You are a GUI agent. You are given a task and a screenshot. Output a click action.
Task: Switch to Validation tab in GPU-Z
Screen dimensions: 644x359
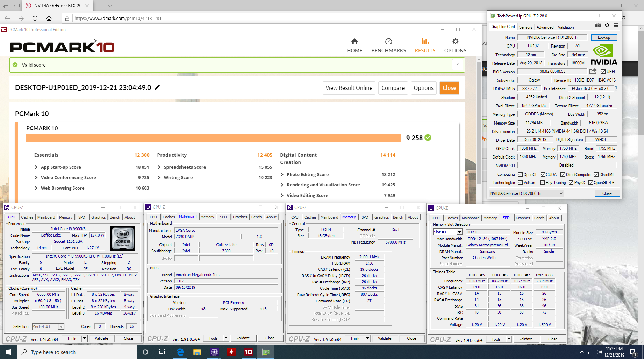[x=566, y=27]
